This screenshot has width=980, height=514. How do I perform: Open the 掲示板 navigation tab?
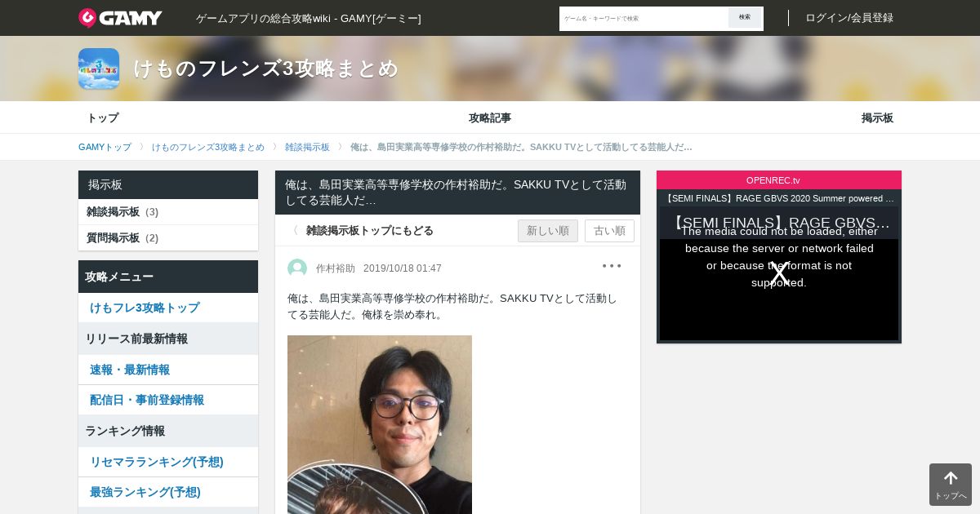click(x=877, y=117)
